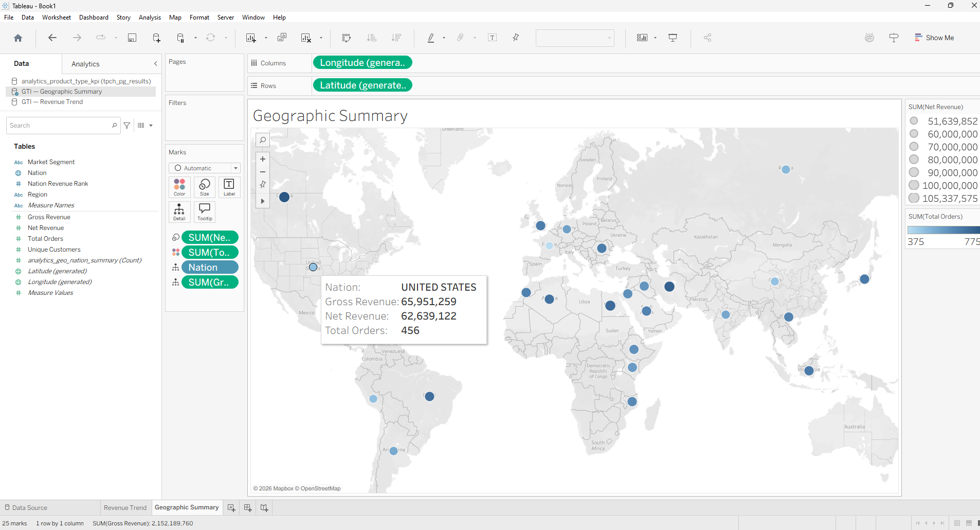Create a new worksheet toolbar icon
The width and height of the screenshot is (980, 530).
coord(251,38)
